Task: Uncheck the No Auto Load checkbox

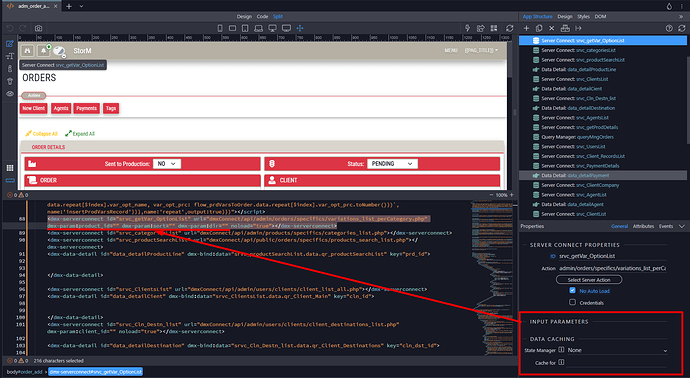Action: [x=572, y=290]
